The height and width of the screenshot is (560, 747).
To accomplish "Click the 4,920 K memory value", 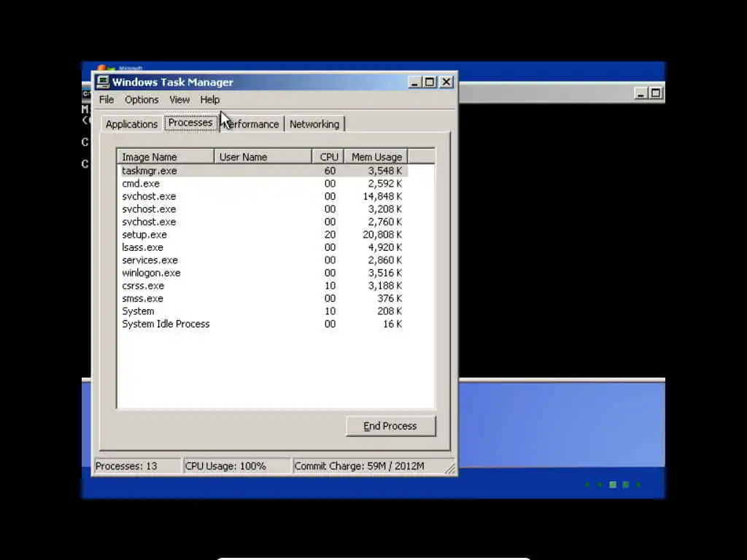I will coord(385,248).
